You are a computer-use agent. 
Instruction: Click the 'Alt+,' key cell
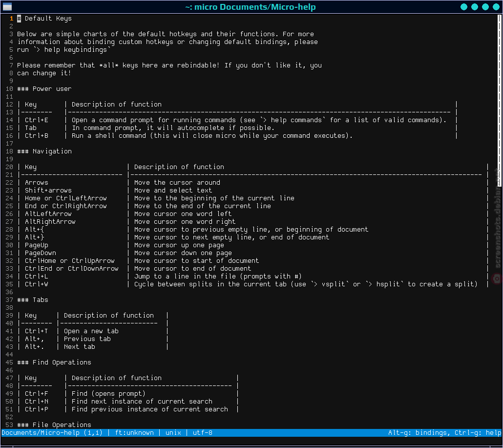(x=34, y=339)
